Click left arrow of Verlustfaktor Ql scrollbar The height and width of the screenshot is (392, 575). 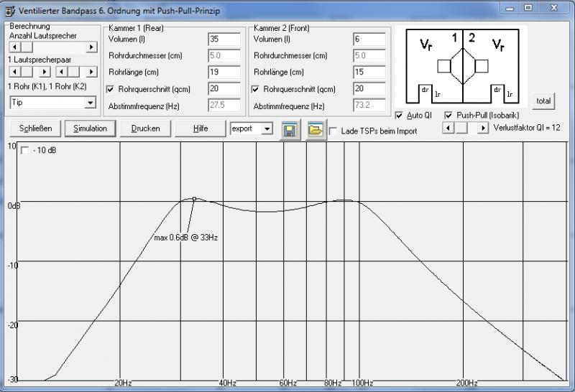(448, 128)
